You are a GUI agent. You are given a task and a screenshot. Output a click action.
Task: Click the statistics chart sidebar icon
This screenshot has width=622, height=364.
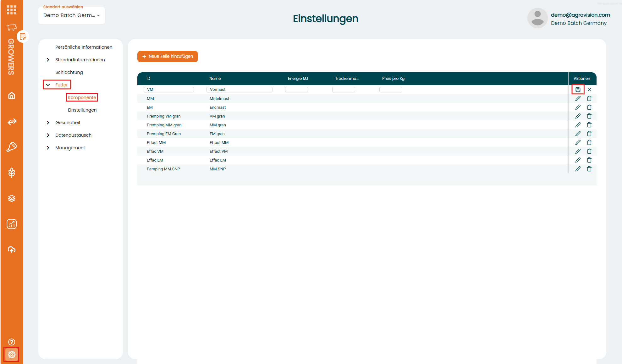point(12,224)
